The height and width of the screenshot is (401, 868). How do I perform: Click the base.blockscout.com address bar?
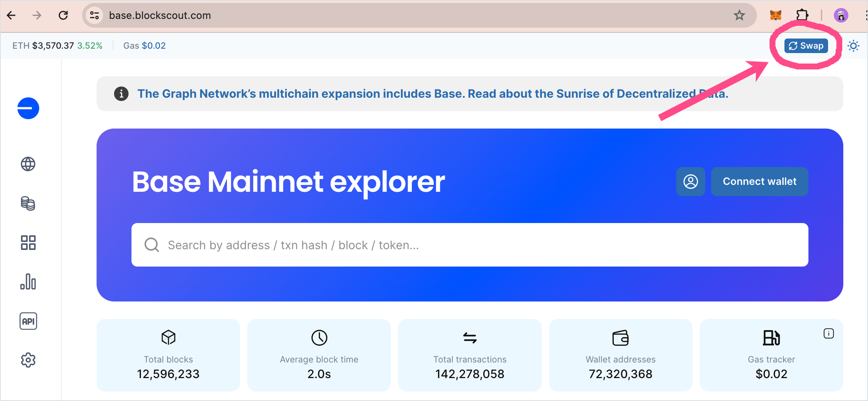[x=419, y=16]
